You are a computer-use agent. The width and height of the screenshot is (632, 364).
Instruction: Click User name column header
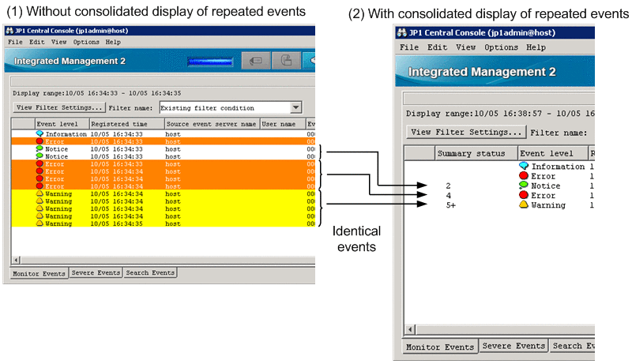click(283, 124)
